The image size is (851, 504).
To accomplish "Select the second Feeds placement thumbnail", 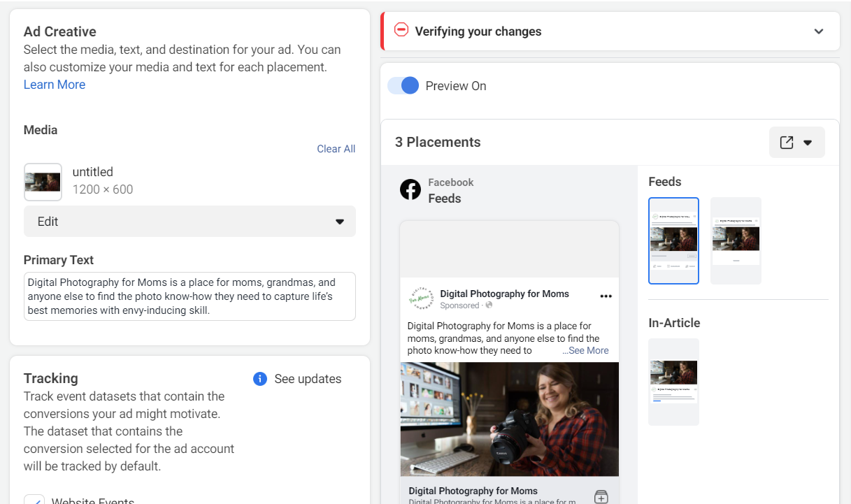I will pyautogui.click(x=736, y=240).
